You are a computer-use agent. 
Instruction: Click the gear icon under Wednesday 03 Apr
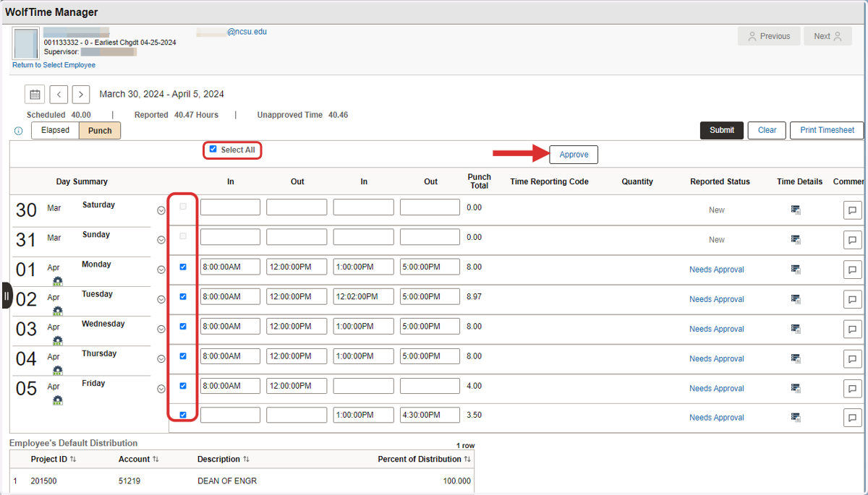pos(57,340)
